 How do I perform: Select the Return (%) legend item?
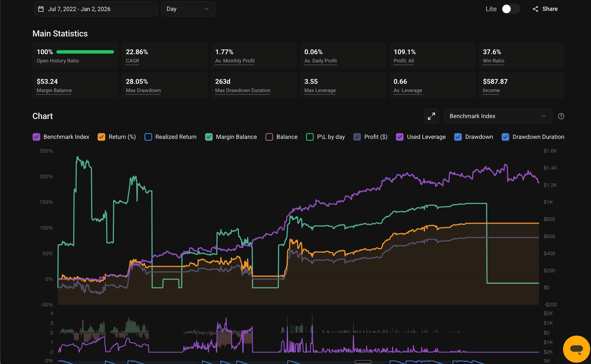coord(122,137)
